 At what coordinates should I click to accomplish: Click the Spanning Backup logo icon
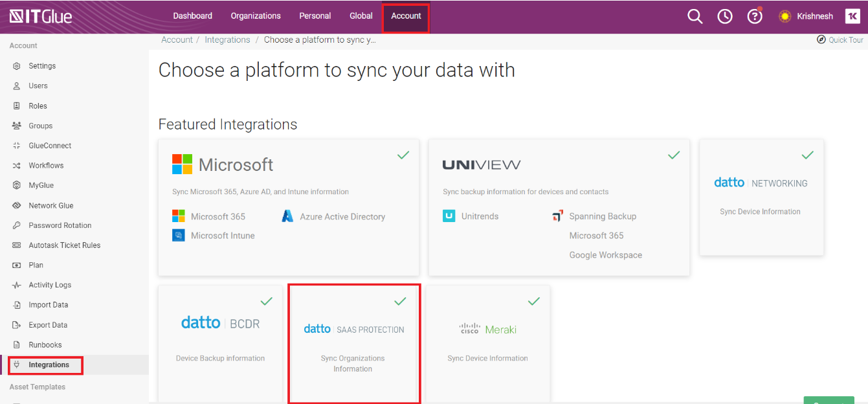click(557, 216)
